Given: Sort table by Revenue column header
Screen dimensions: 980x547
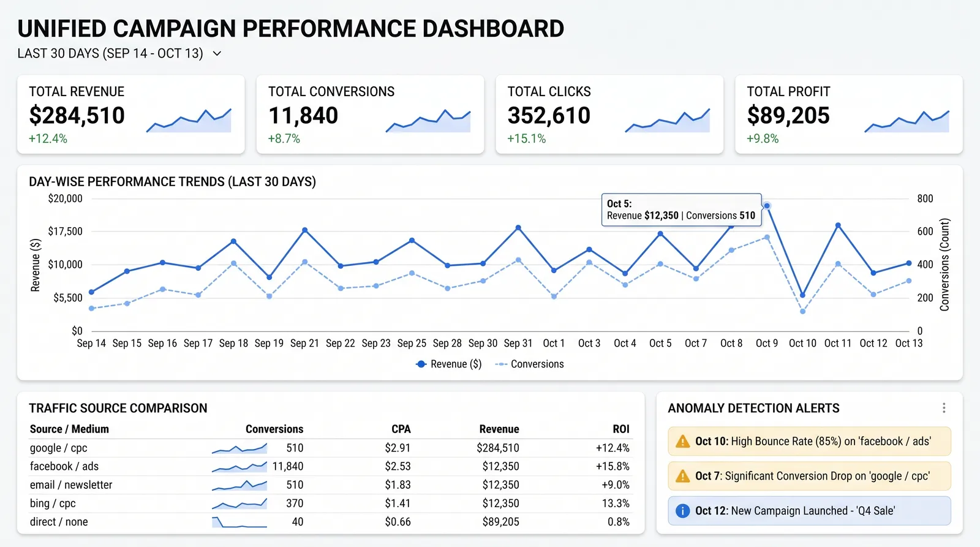Looking at the screenshot, I should (499, 429).
